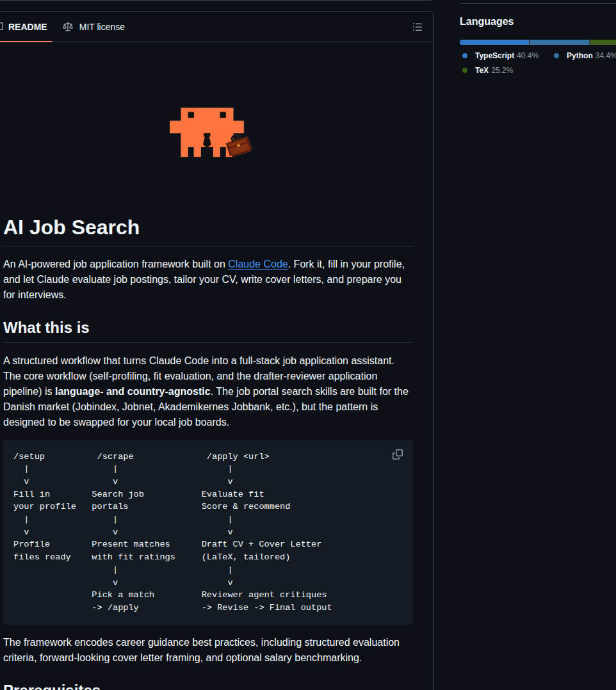Click the AI Job Search heading
Image resolution: width=616 pixels, height=690 pixels.
[71, 227]
